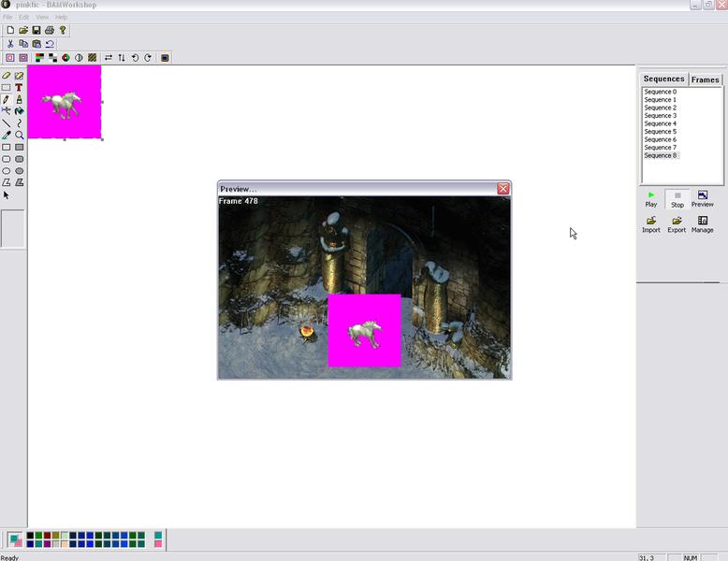
Task: Click the Preview button in the side panel
Action: click(x=703, y=199)
